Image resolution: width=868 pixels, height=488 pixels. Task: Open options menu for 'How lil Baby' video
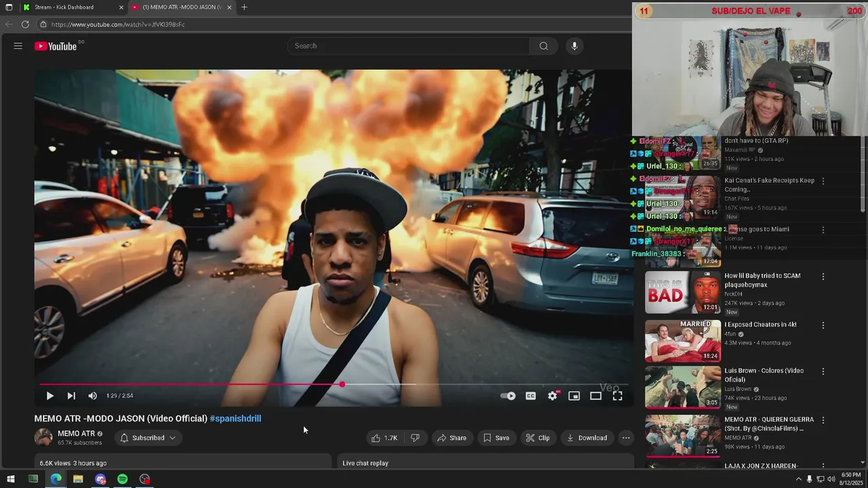coord(823,277)
